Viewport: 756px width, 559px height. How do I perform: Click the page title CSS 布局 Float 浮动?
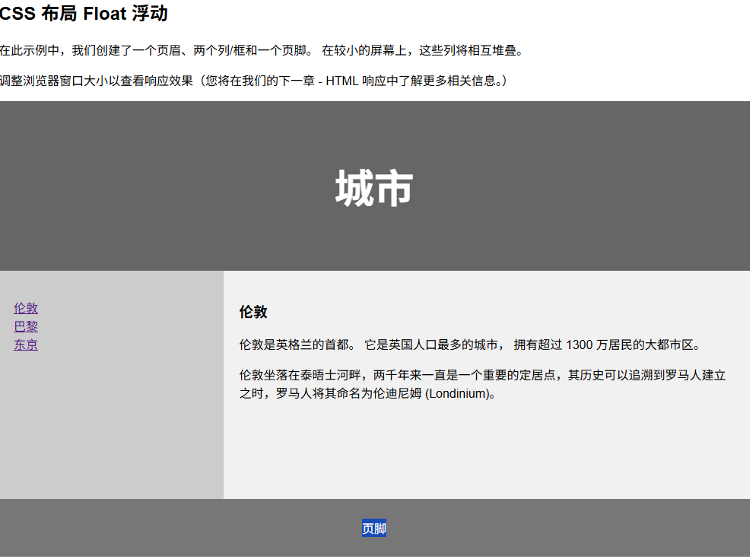click(84, 13)
